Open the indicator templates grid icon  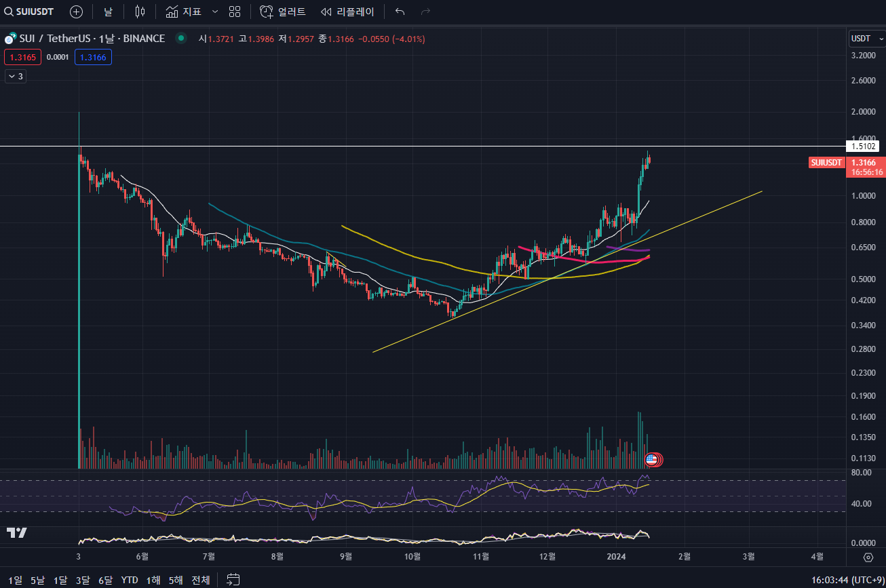(x=235, y=12)
